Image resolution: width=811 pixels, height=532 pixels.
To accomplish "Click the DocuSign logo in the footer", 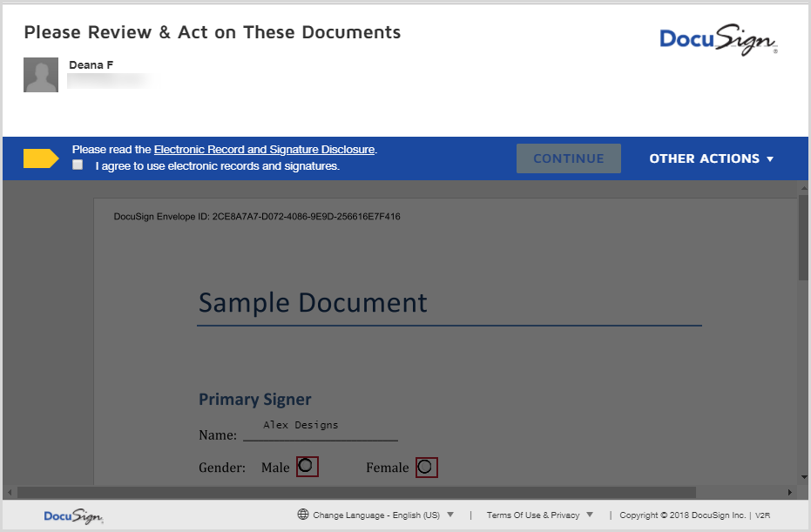I will [x=73, y=515].
